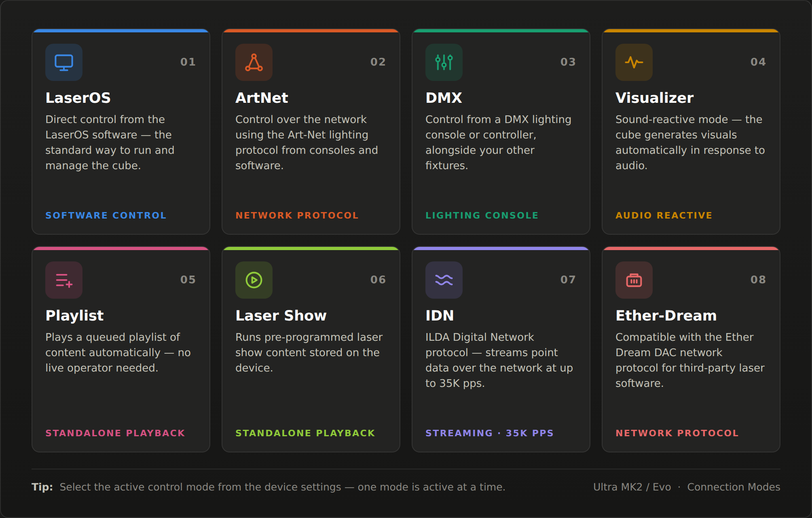Select the IDN card title
The image size is (812, 518).
[x=440, y=316]
